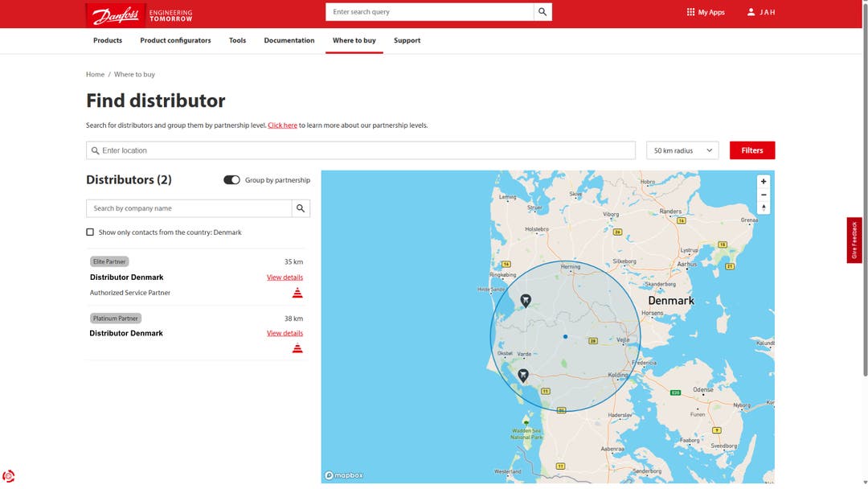The width and height of the screenshot is (868, 489).
Task: Click the magnifier in the company name search
Action: tap(301, 208)
